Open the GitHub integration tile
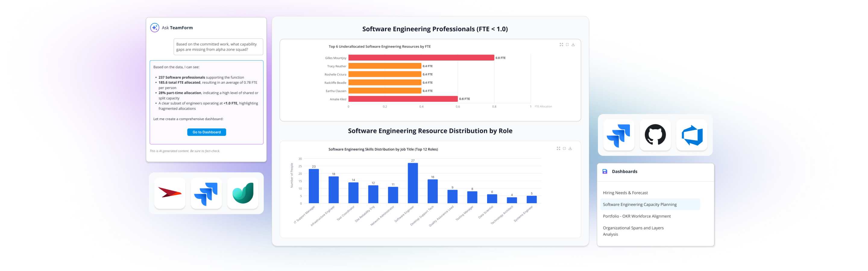This screenshot has height=271, width=868. tap(656, 135)
